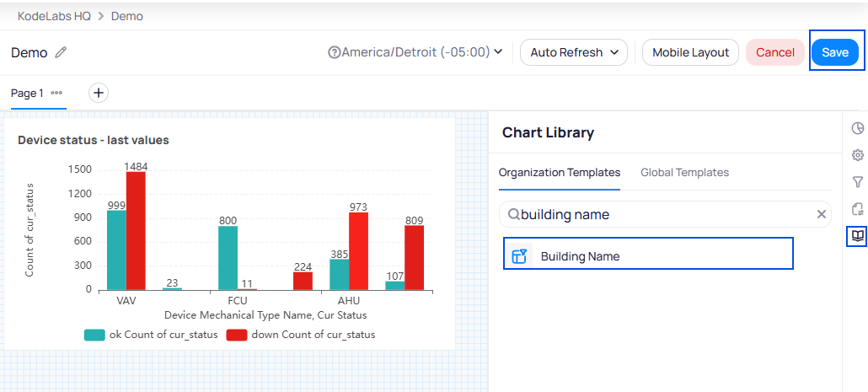The width and height of the screenshot is (868, 392).
Task: Open the settings gear sidebar icon
Action: click(x=858, y=155)
